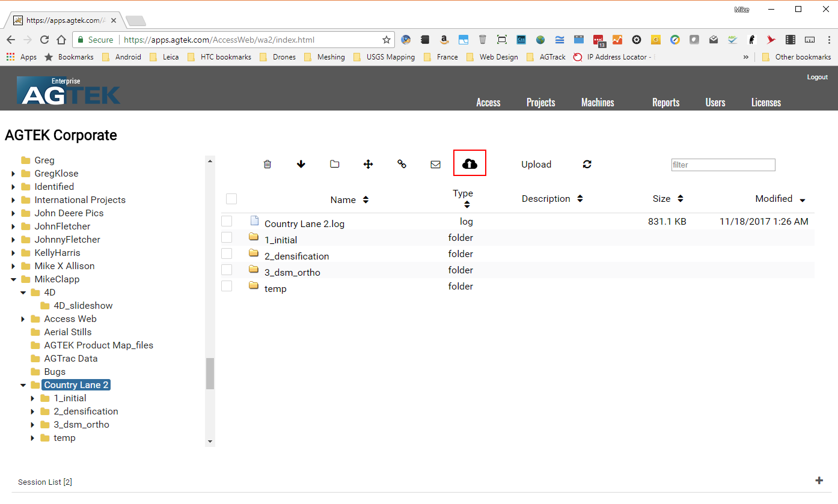Click the cloud upload icon

469,163
